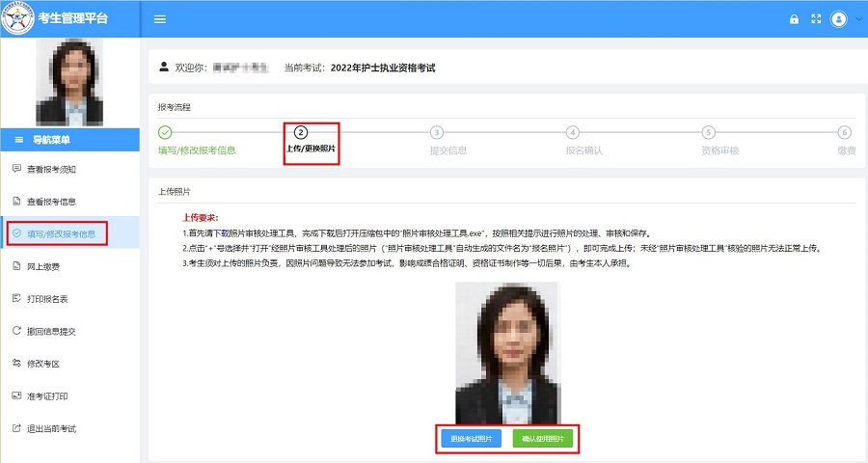The height and width of the screenshot is (463, 868).
Task: Click the lock screen icon
Action: 794,19
